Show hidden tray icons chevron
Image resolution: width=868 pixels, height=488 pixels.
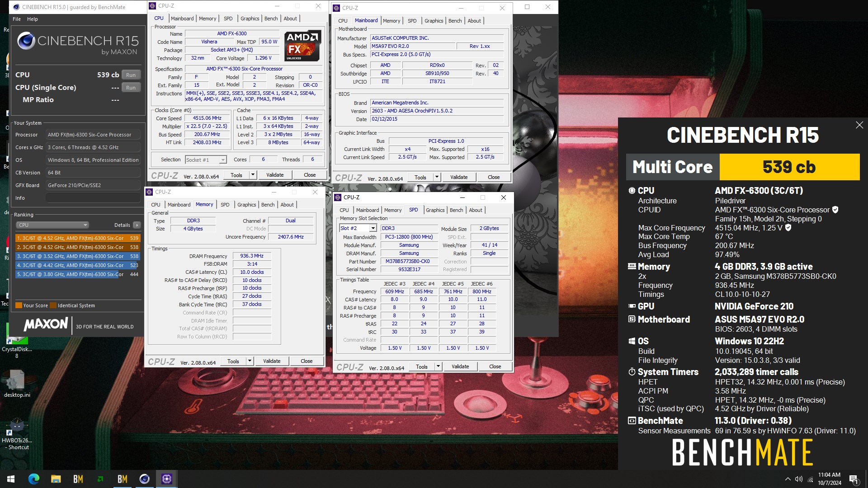tap(788, 479)
